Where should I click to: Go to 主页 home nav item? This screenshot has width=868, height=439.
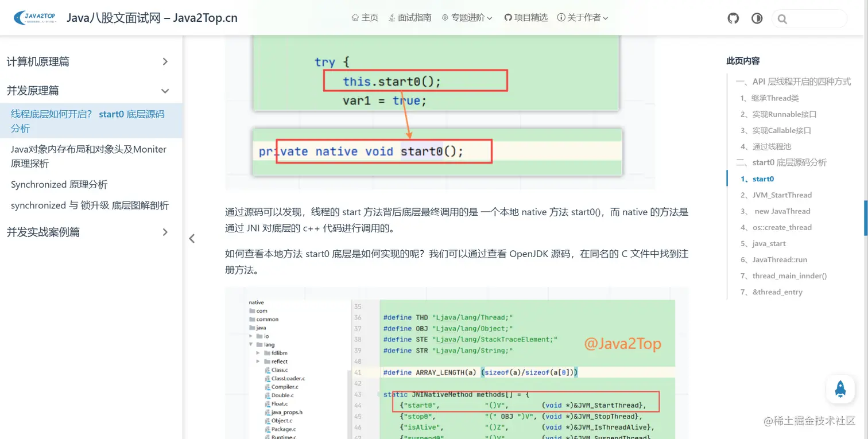pyautogui.click(x=365, y=18)
